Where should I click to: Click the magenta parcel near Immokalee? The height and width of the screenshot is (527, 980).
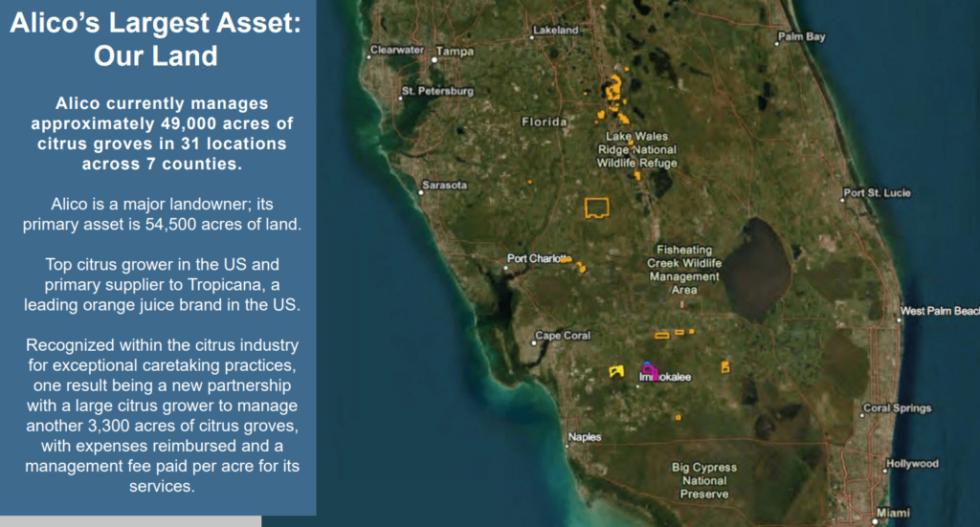click(x=650, y=372)
